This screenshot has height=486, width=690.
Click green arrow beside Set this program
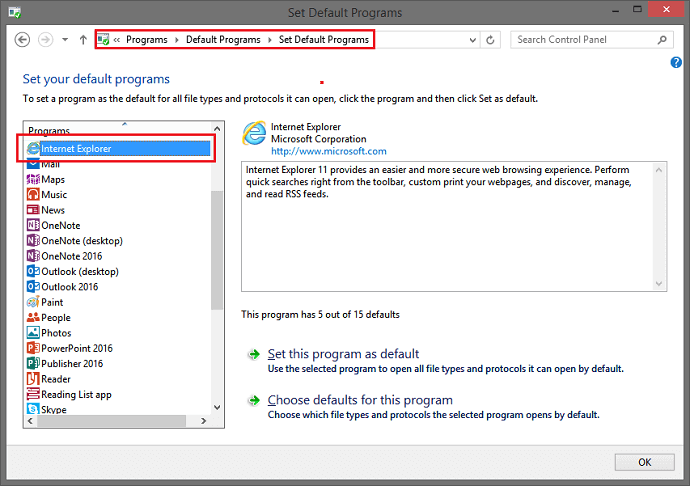point(254,354)
